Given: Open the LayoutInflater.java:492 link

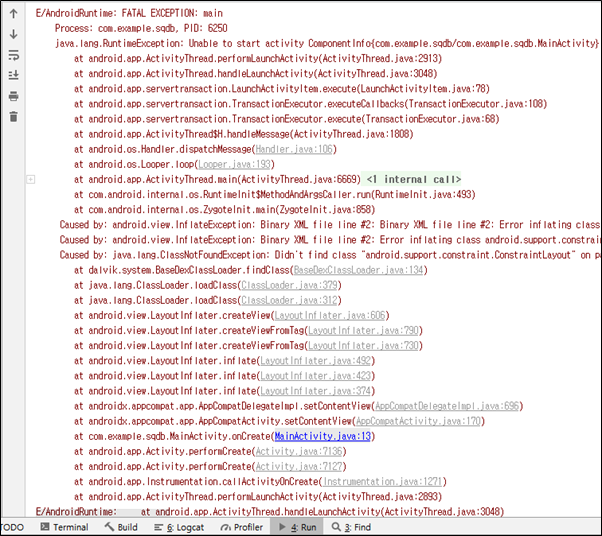Looking at the screenshot, I should tap(316, 361).
